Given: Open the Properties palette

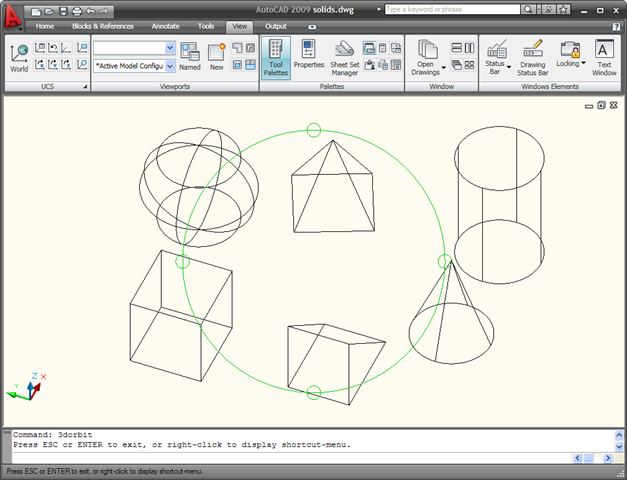Looking at the screenshot, I should pos(309,56).
